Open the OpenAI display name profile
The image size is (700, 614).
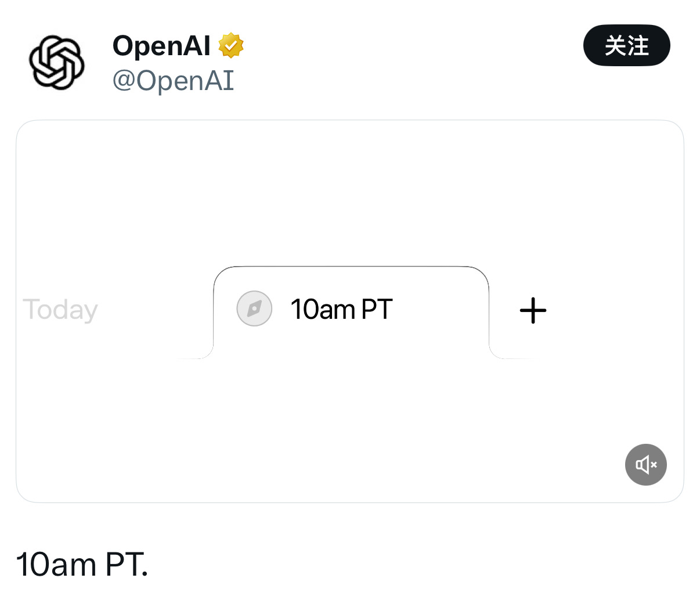(161, 45)
